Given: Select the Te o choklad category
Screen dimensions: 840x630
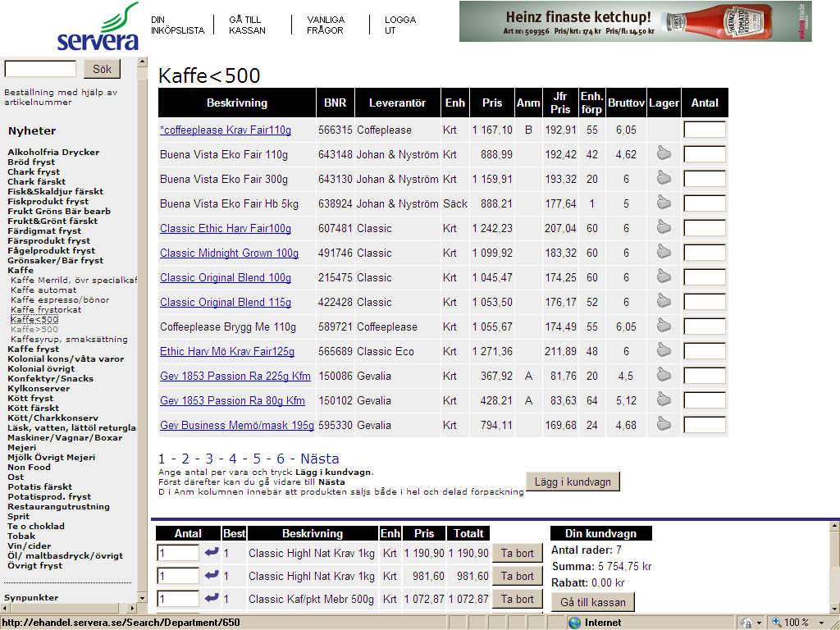Looking at the screenshot, I should pos(36,526).
